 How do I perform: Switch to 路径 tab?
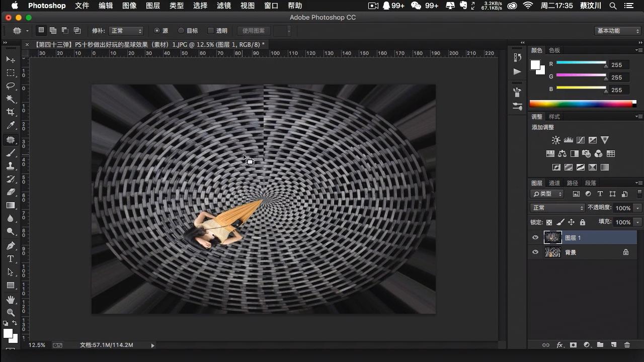573,183
